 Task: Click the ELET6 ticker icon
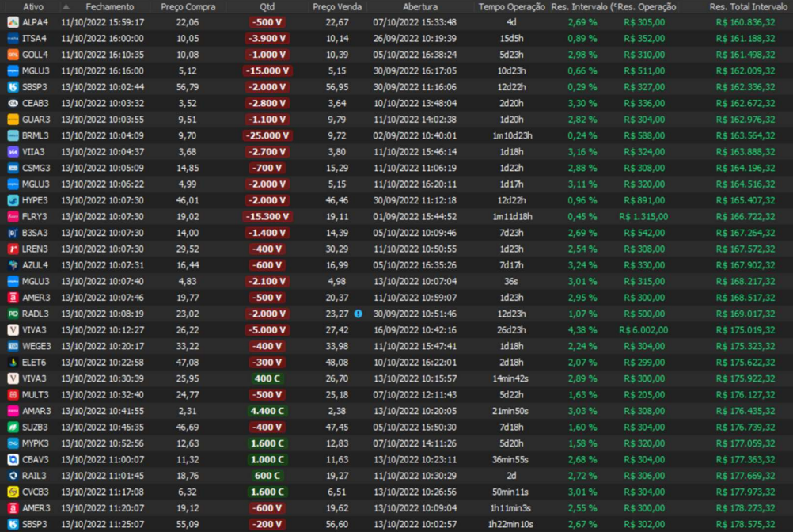click(x=13, y=363)
